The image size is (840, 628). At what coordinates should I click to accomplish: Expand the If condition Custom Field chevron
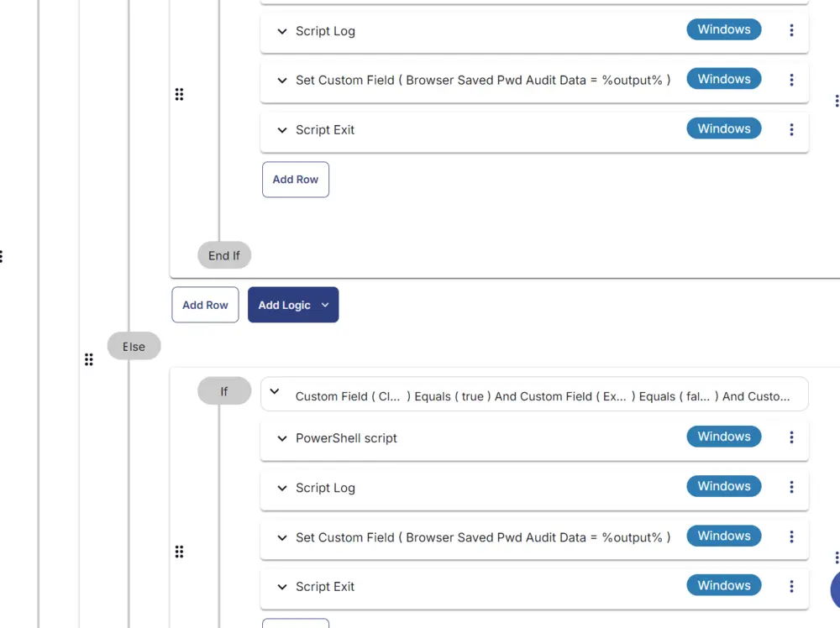pyautogui.click(x=275, y=391)
